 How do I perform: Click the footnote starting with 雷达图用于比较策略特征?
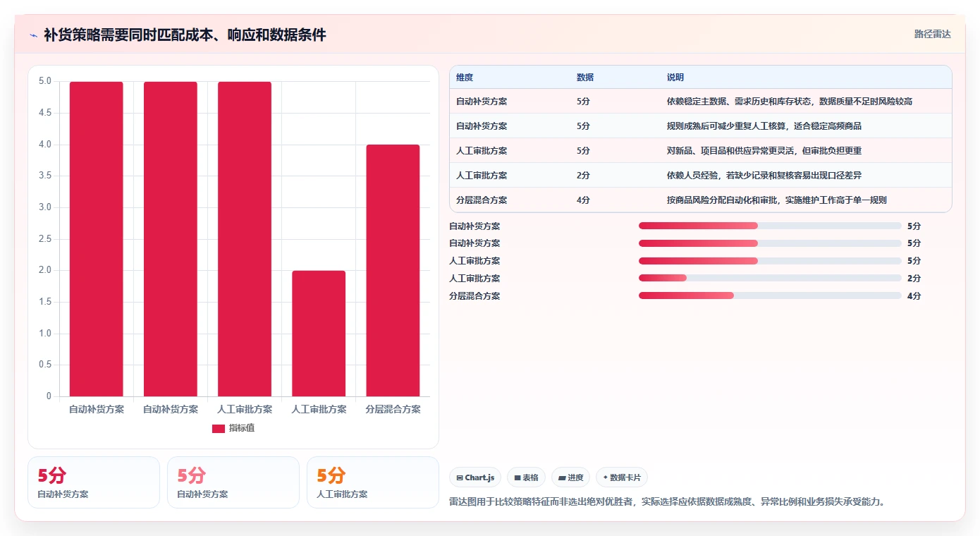tap(667, 502)
